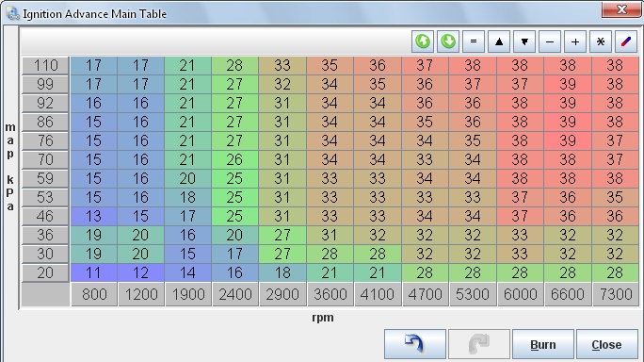Click the equals set-value toolbar icon
The image size is (644, 362).
coord(474,41)
